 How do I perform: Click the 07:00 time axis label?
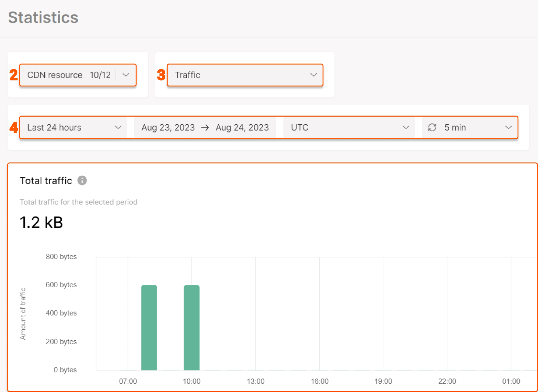tap(128, 381)
